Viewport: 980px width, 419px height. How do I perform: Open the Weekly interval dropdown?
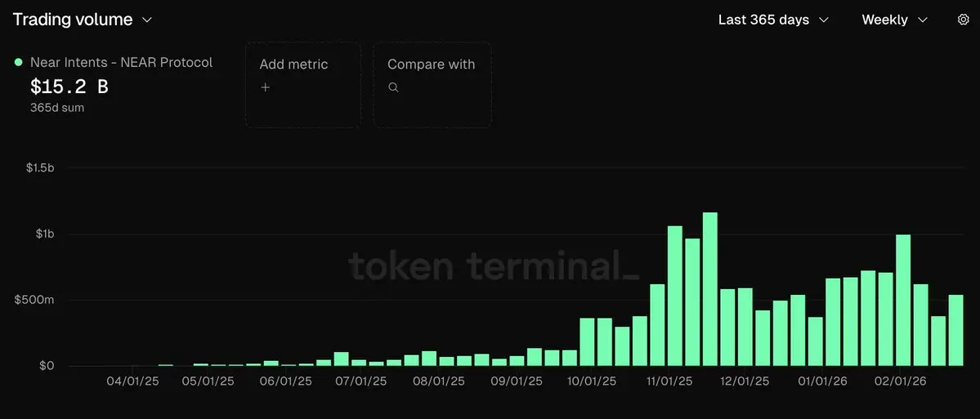894,20
